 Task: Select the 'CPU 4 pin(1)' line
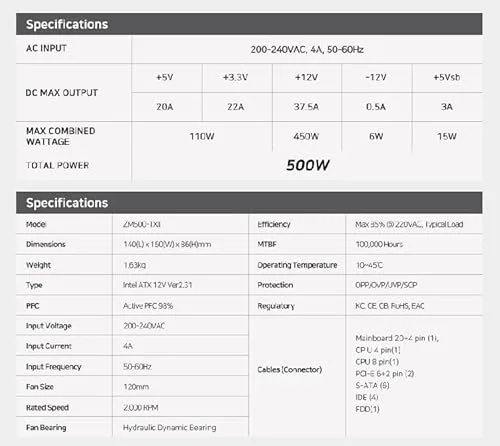tap(378, 350)
